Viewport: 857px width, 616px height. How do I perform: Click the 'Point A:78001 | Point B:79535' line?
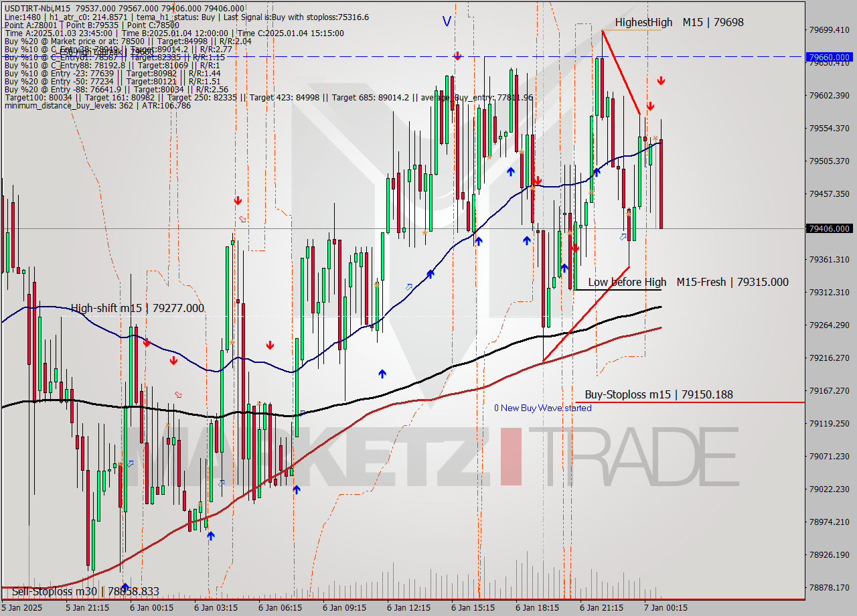click(x=92, y=25)
